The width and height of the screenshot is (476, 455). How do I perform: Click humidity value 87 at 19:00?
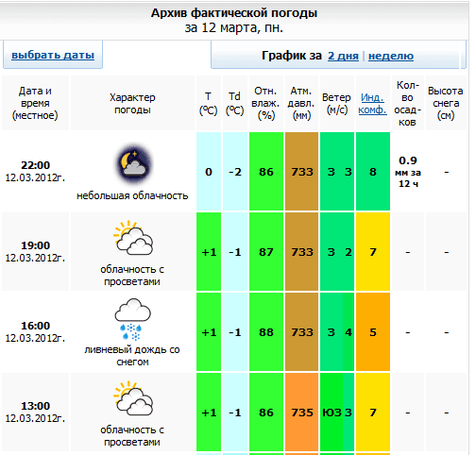pyautogui.click(x=266, y=252)
